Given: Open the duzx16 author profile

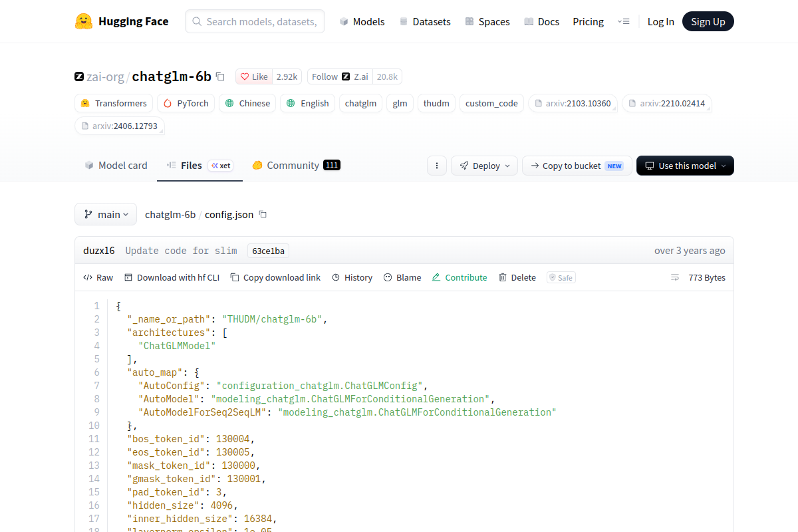Looking at the screenshot, I should [99, 251].
